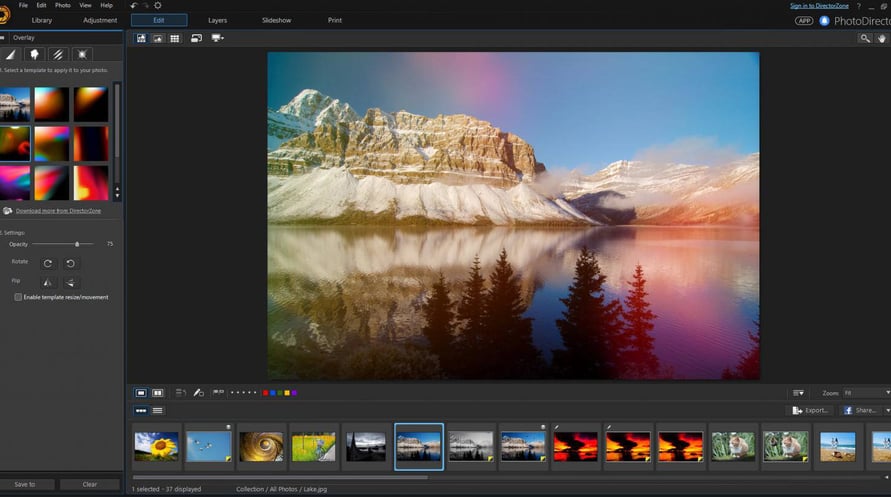
Task: Toggle the compare two photos view
Action: [157, 393]
